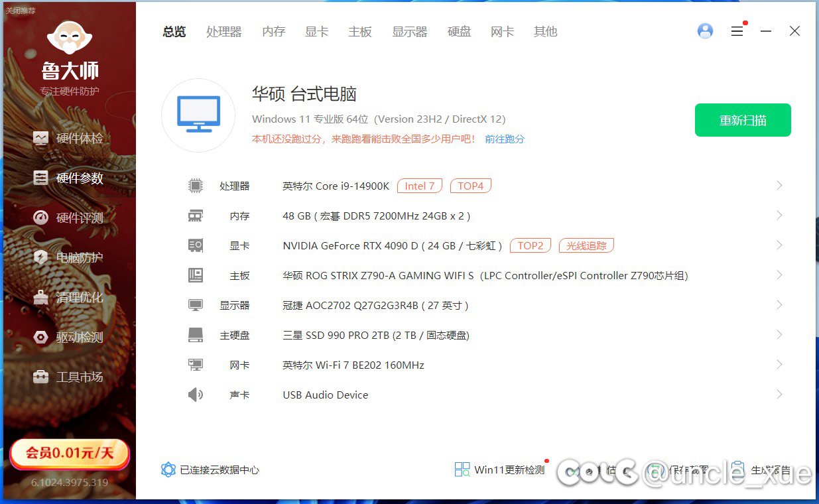Switch to the 主板 tab
Viewport: 819px width, 504px height.
pyautogui.click(x=360, y=32)
